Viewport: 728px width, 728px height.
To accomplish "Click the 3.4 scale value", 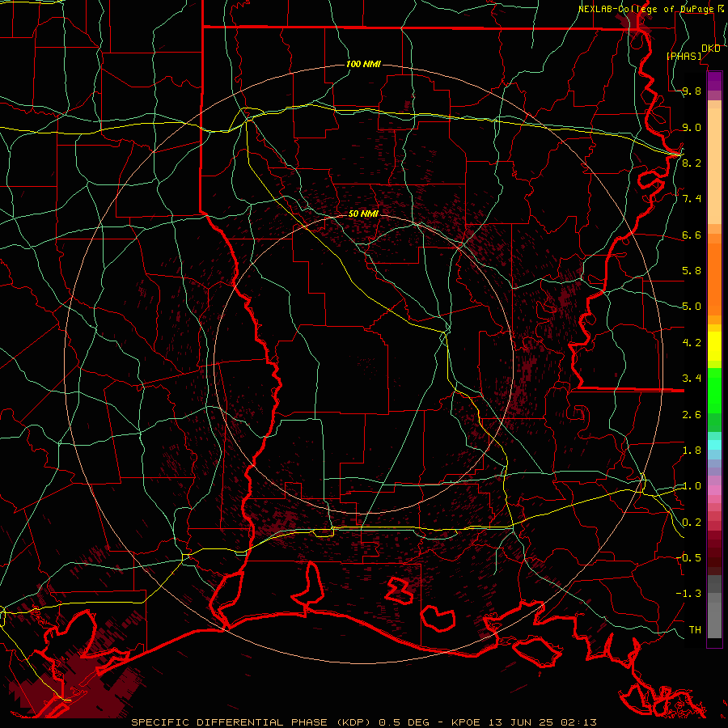I will (692, 378).
